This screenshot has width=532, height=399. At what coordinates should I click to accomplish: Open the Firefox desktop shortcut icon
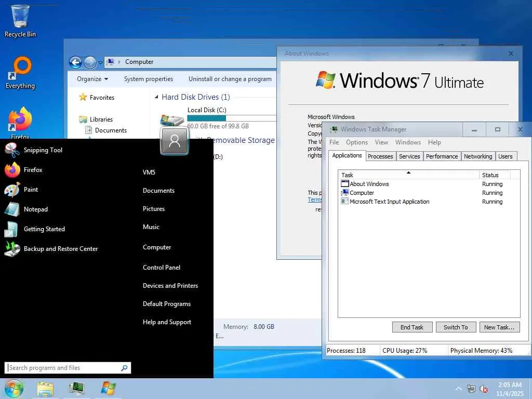pyautogui.click(x=20, y=123)
